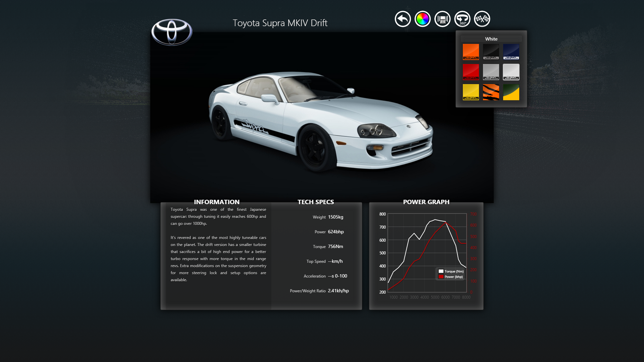Click the "Power (bhp)" legend entry
Screen dimensions: 644x362
pyautogui.click(x=450, y=277)
